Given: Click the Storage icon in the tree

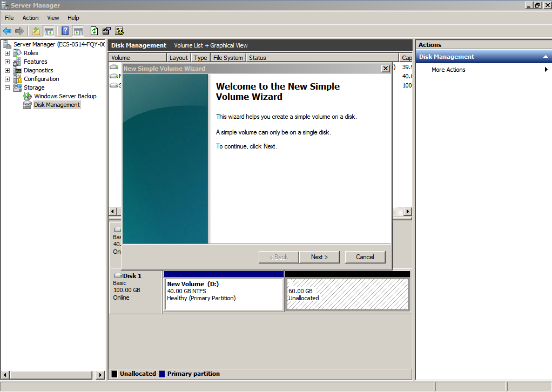Looking at the screenshot, I should point(17,87).
